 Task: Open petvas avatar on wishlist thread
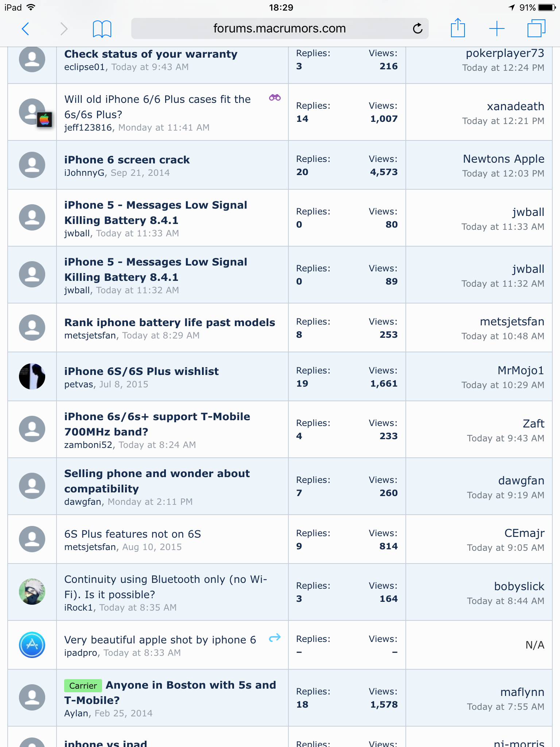coord(32,376)
